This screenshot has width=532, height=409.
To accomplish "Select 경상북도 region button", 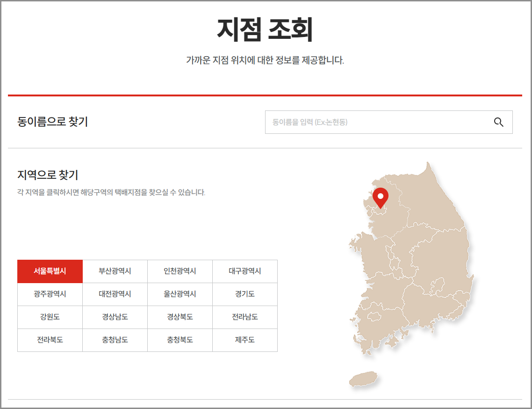I will pos(180,317).
